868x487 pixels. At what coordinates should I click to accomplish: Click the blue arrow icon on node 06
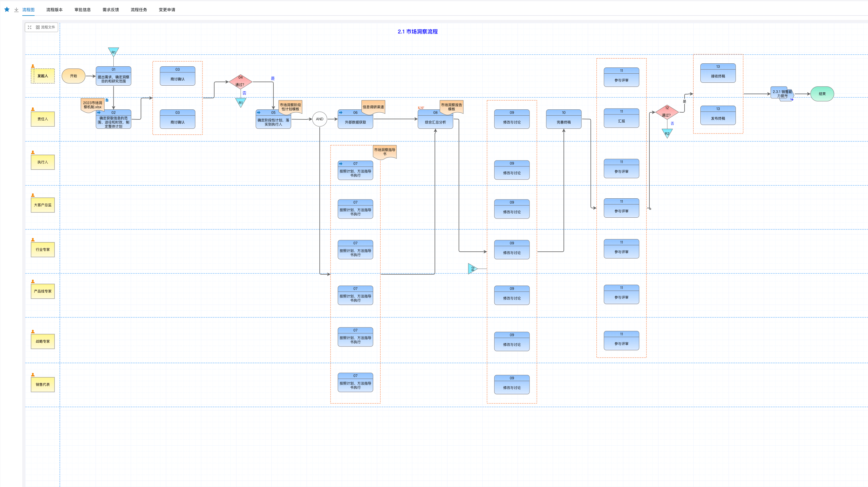341,112
